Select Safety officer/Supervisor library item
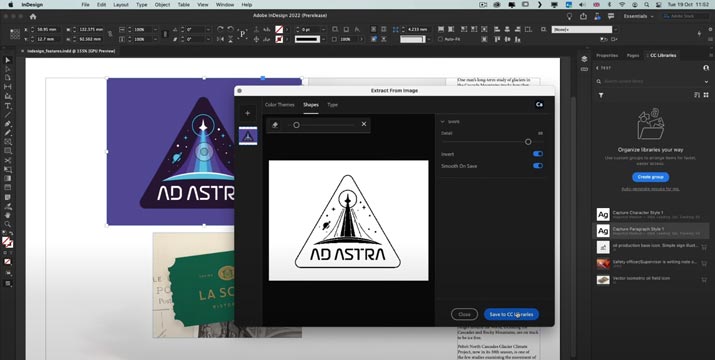 [x=652, y=263]
